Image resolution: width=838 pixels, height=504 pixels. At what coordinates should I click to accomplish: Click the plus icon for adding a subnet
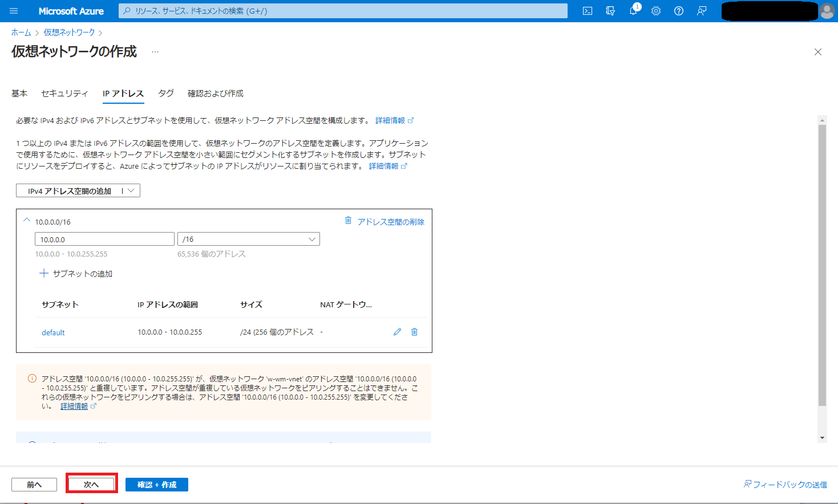(43, 274)
